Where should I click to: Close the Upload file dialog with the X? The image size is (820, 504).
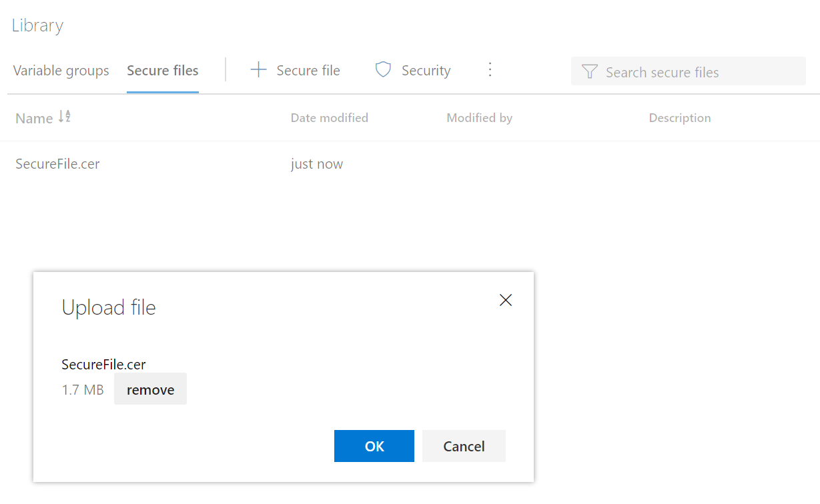click(505, 300)
